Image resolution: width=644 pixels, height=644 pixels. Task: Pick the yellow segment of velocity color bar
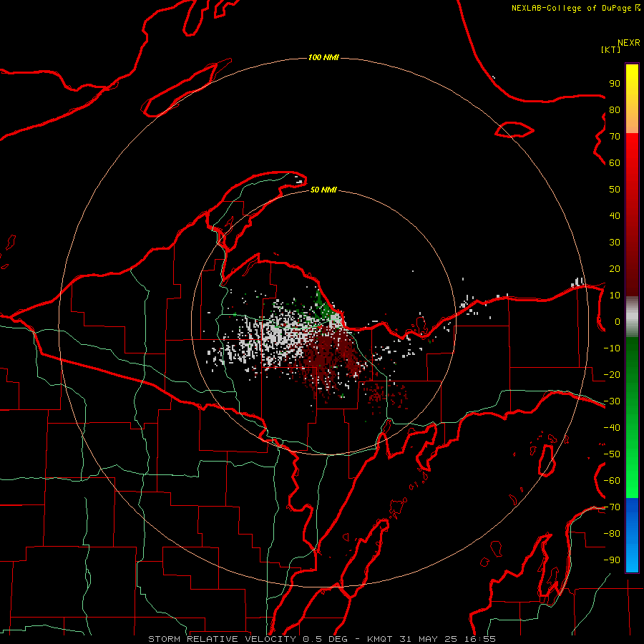632,99
